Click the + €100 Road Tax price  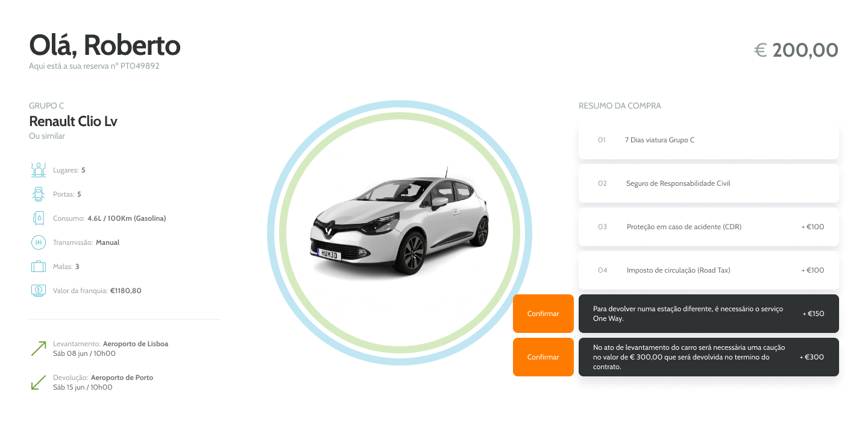(813, 270)
